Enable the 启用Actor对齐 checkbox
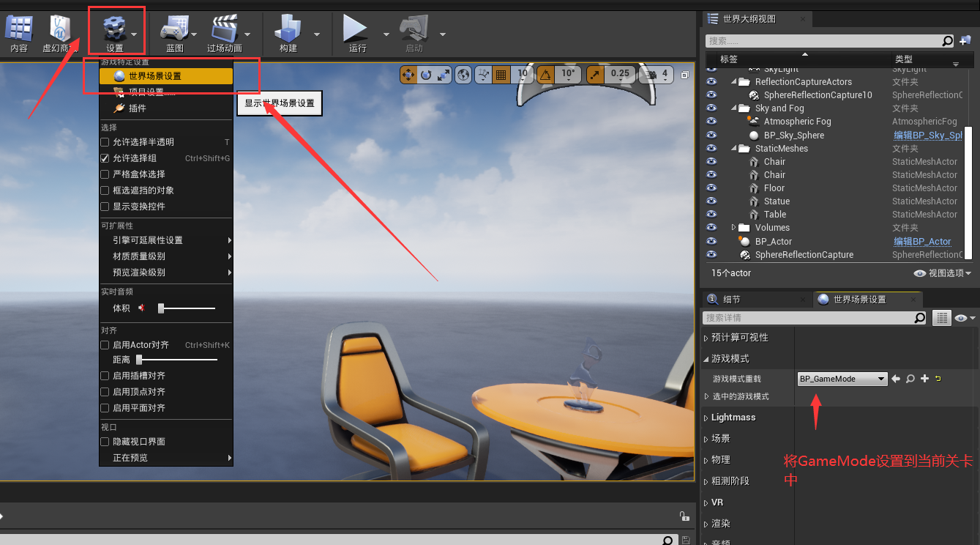This screenshot has width=980, height=545. (x=105, y=345)
